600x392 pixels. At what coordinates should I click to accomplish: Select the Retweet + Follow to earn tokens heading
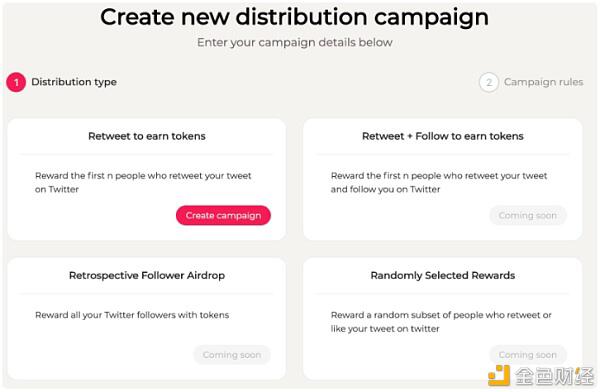coord(443,136)
